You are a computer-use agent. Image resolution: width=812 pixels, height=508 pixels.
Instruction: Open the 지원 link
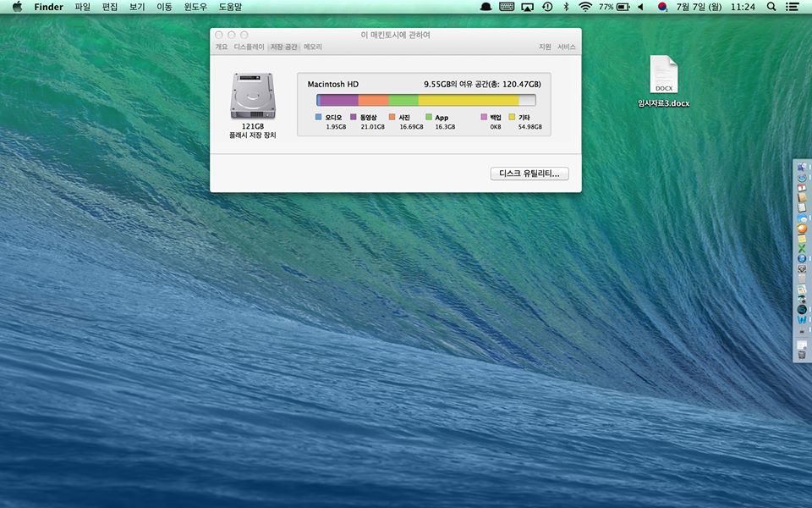545,47
